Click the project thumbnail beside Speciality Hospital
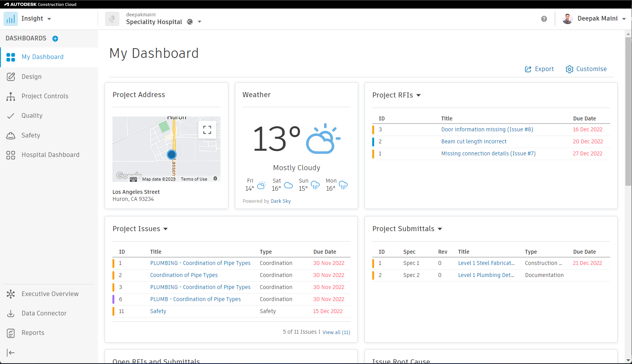The image size is (632, 364). coord(112,19)
